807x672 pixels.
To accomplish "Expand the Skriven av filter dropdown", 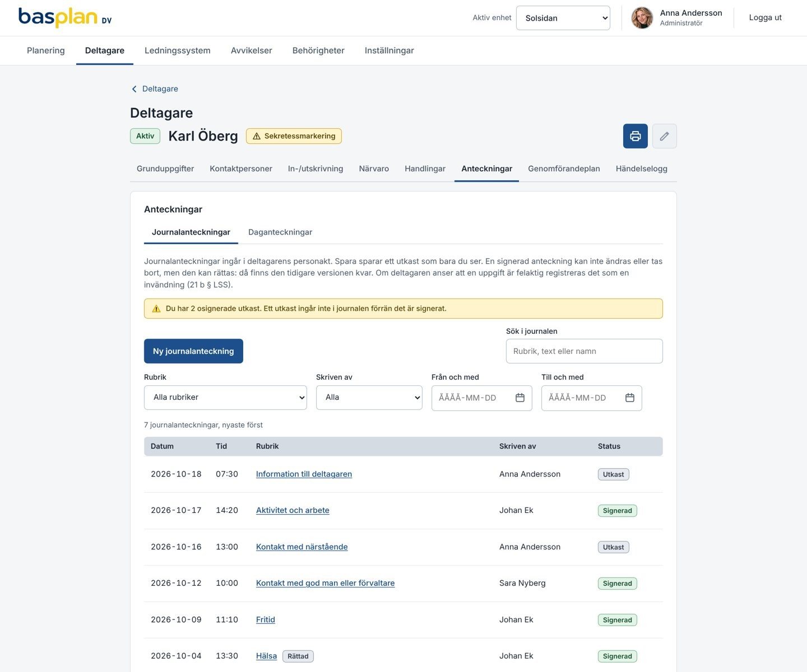I will [x=369, y=398].
